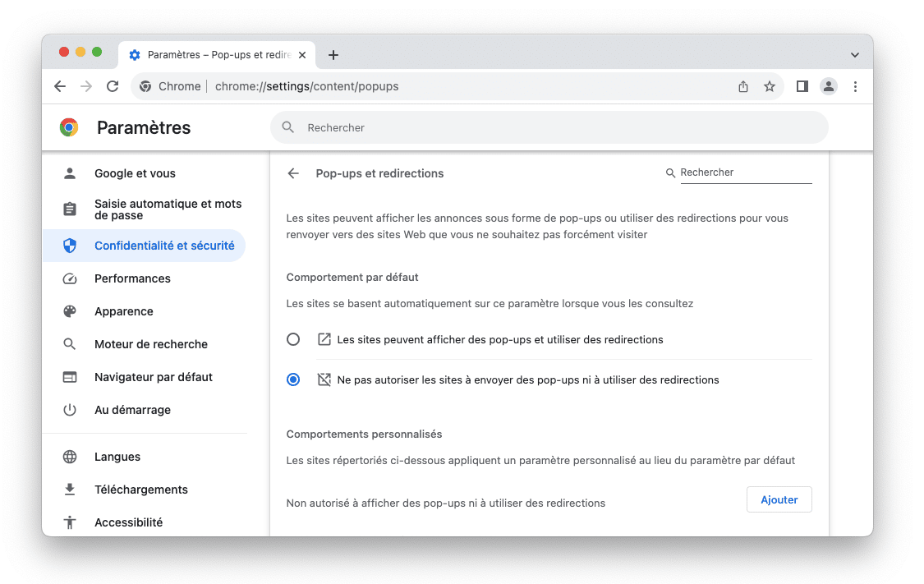Go to Apparence settings
Image resolution: width=924 pixels, height=584 pixels.
(x=123, y=311)
